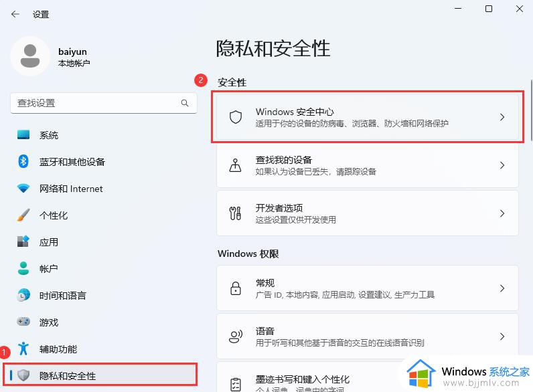Click the 时间和语言 clock globe icon
533x392 pixels.
click(x=23, y=295)
